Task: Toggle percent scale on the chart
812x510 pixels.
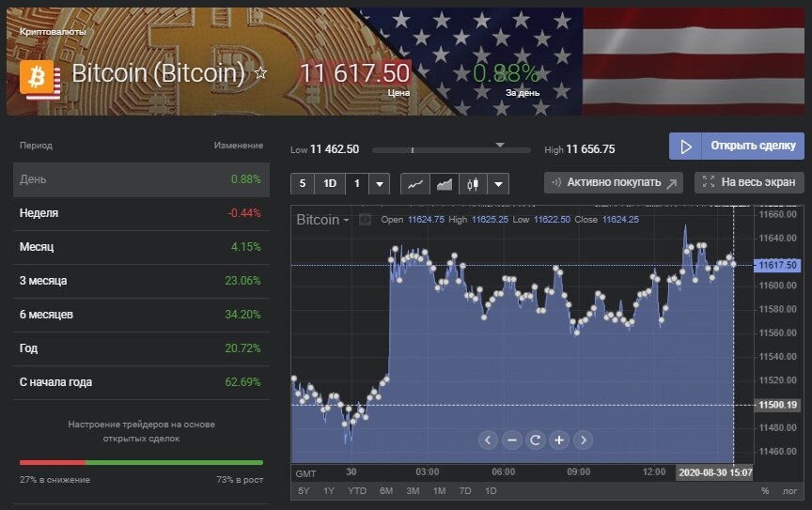Action: pyautogui.click(x=765, y=491)
